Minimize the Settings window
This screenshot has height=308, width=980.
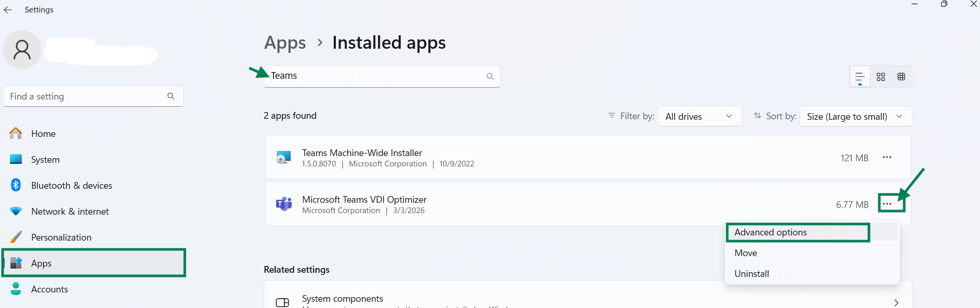[x=915, y=4]
